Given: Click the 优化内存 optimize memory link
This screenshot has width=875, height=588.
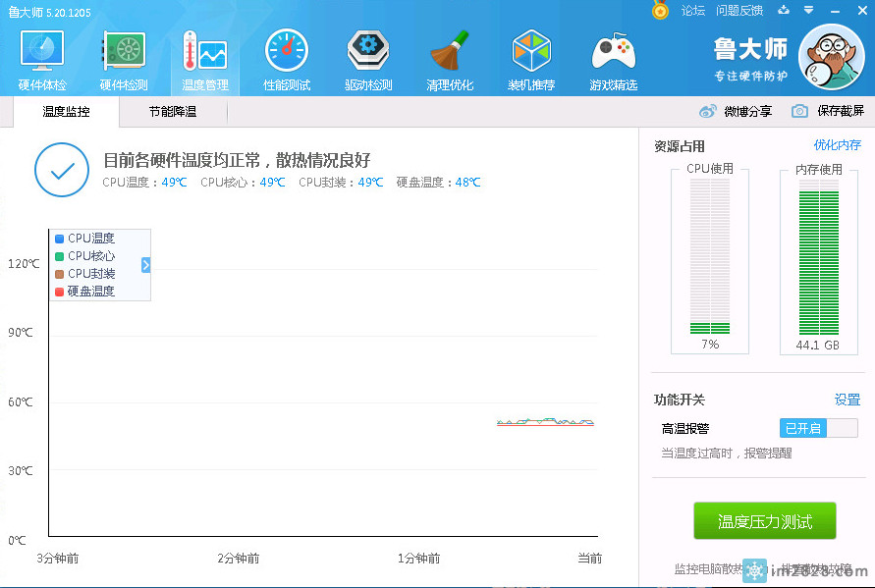Looking at the screenshot, I should [837, 145].
